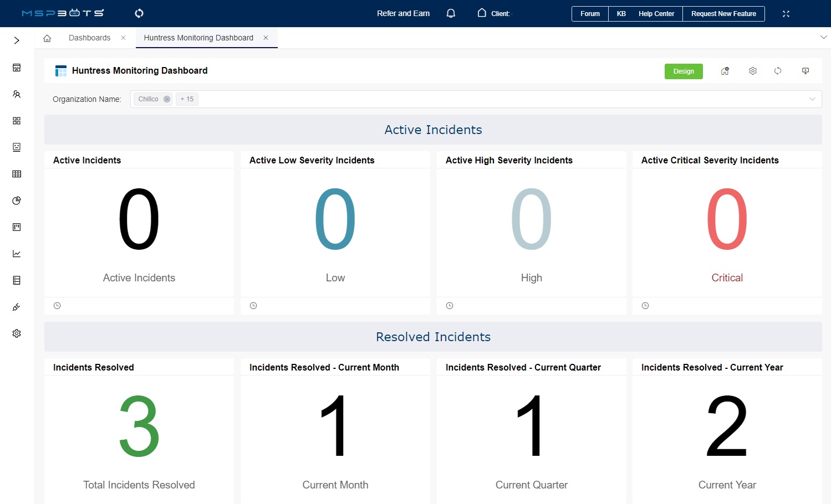The width and height of the screenshot is (831, 504).
Task: Expand the tab list chevron on the right
Action: pos(823,37)
